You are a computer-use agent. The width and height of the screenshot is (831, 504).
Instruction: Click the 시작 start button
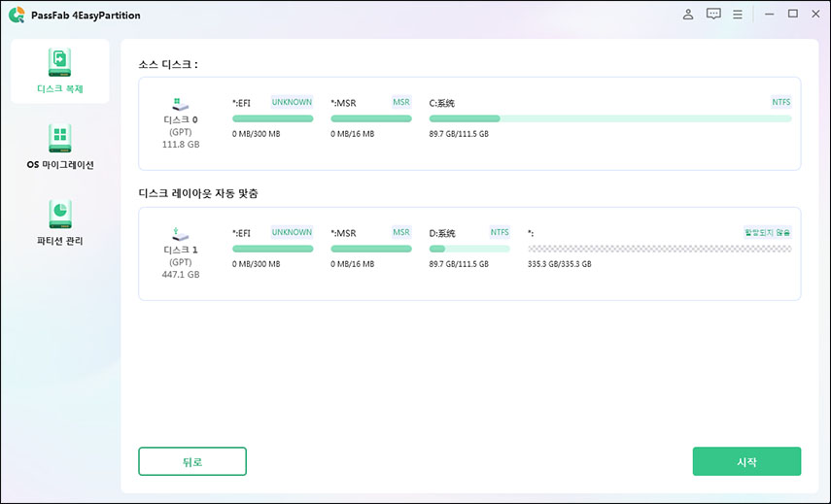[x=746, y=461]
